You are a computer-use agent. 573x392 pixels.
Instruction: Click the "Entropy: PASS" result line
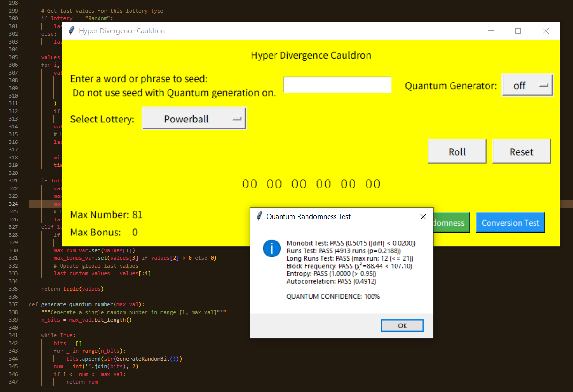pos(331,273)
